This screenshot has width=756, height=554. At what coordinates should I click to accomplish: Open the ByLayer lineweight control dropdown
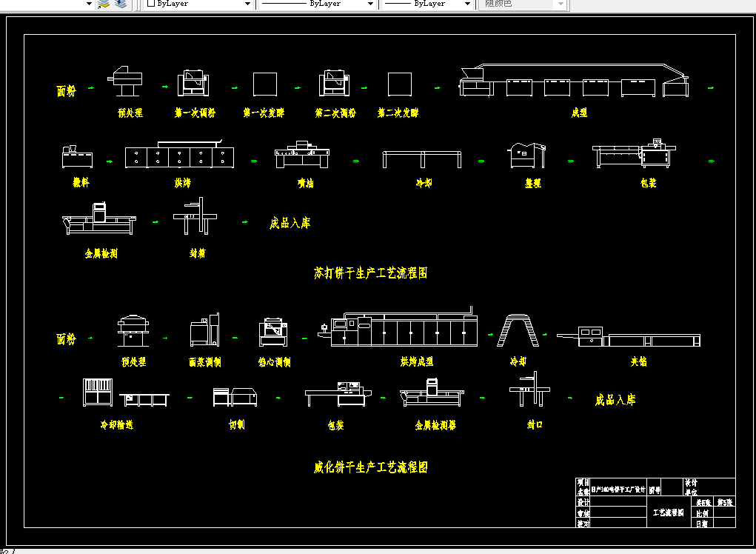point(467,4)
